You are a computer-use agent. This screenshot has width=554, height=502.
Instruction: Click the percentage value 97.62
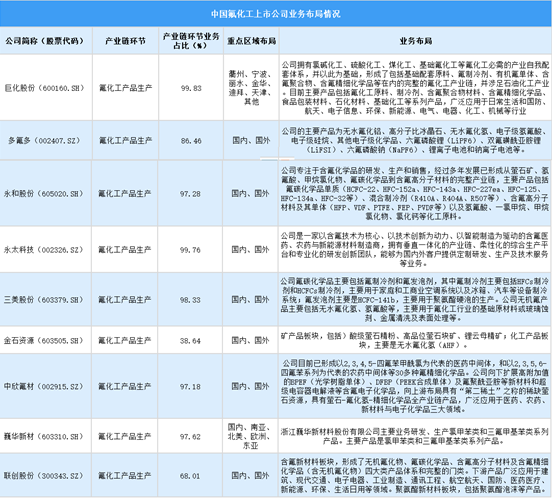click(x=190, y=437)
